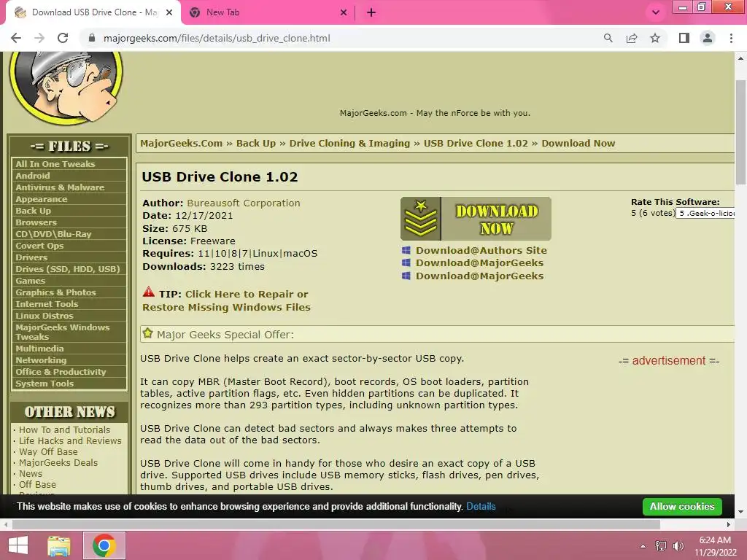Click the MajorGeeks mascot logo
747x560 pixels.
[x=66, y=87]
